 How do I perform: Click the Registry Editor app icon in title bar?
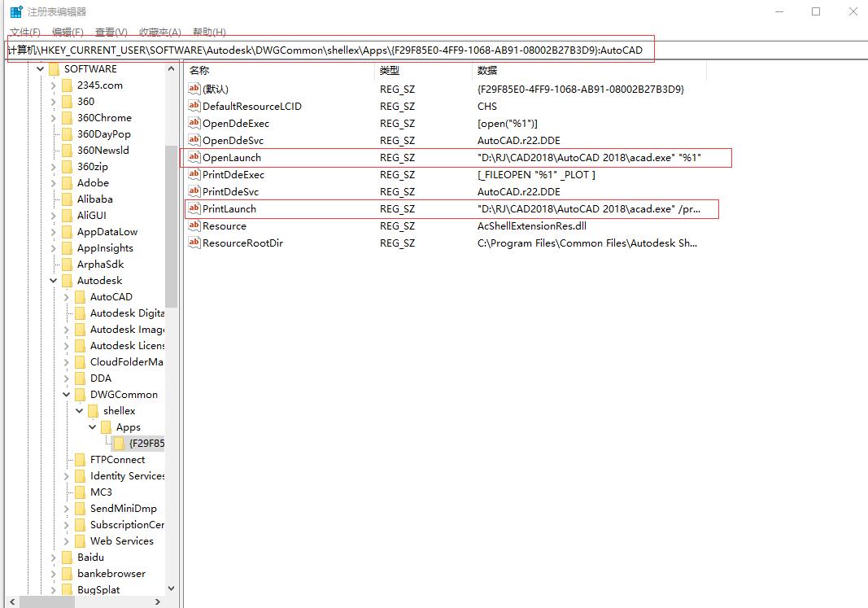16,12
